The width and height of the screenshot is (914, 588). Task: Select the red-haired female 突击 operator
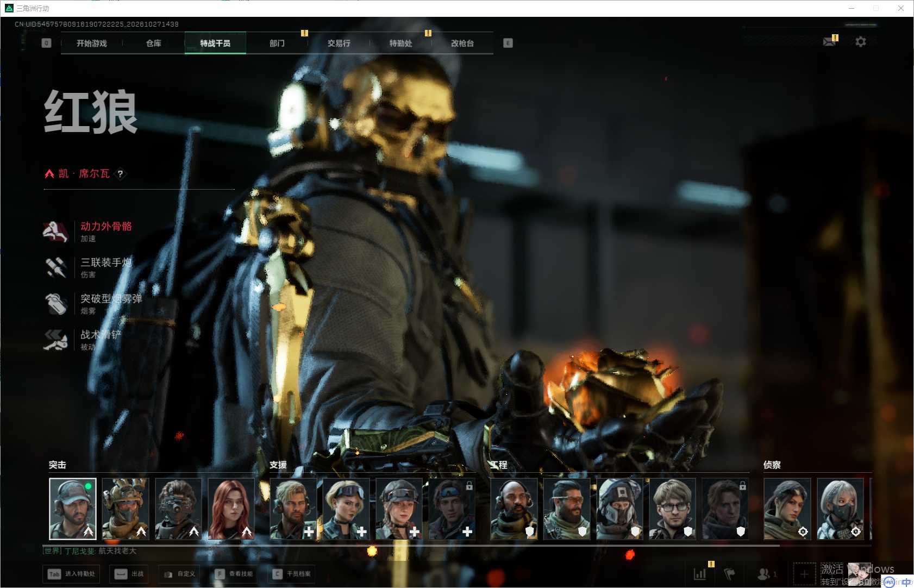(x=231, y=509)
